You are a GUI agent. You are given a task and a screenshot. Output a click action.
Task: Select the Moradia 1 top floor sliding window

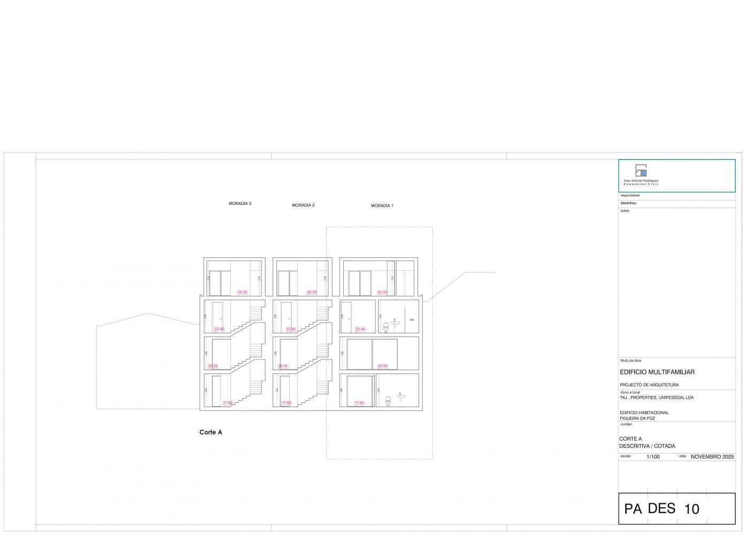[360, 283]
